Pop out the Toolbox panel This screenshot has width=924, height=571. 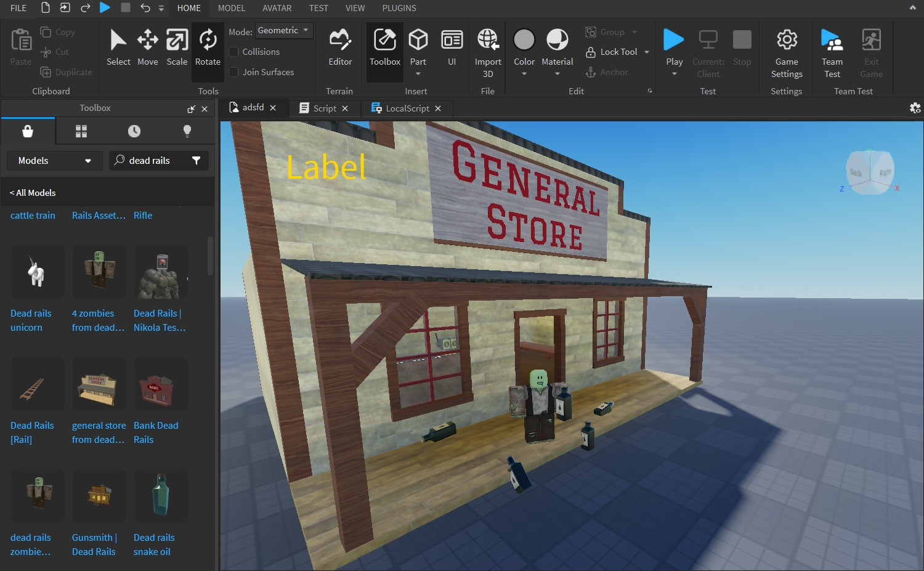click(192, 108)
